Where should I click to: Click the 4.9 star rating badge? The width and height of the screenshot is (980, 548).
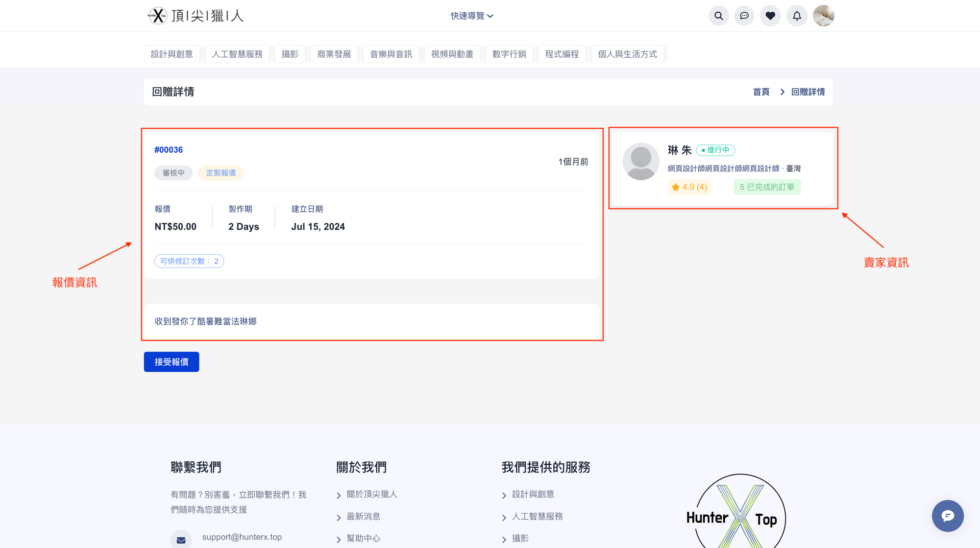click(689, 187)
